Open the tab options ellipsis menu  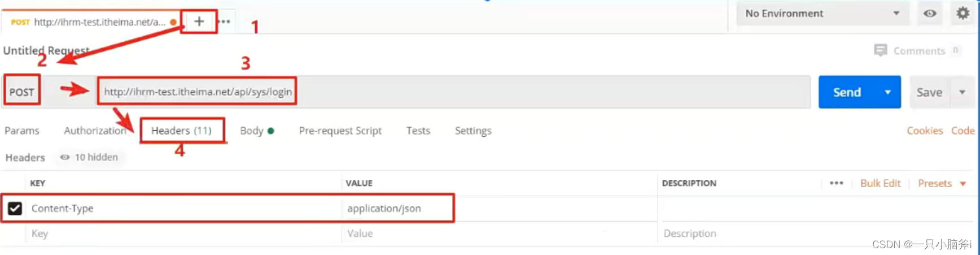(x=224, y=21)
